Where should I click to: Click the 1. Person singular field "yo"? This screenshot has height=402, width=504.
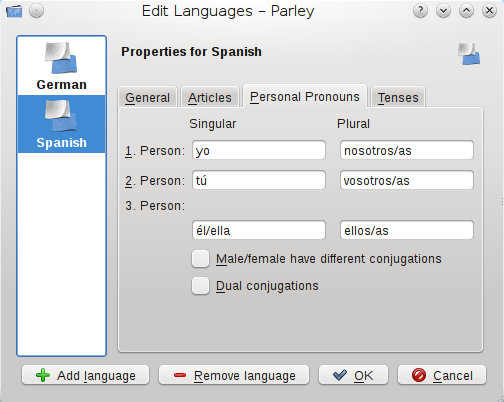(x=259, y=150)
